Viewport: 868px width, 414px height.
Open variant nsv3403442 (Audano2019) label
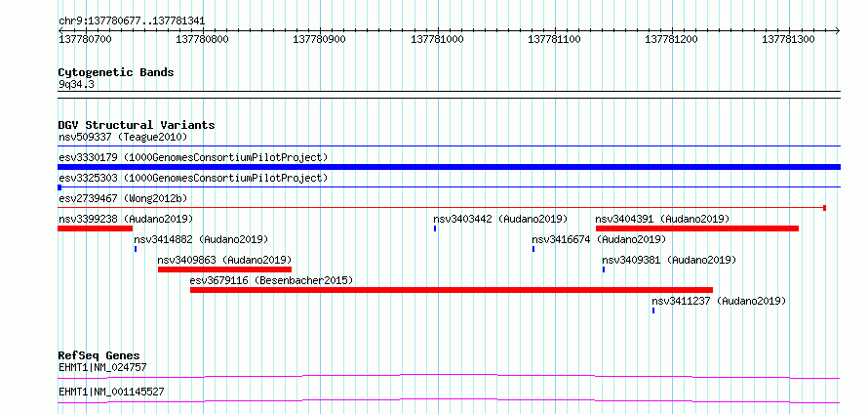click(x=500, y=219)
